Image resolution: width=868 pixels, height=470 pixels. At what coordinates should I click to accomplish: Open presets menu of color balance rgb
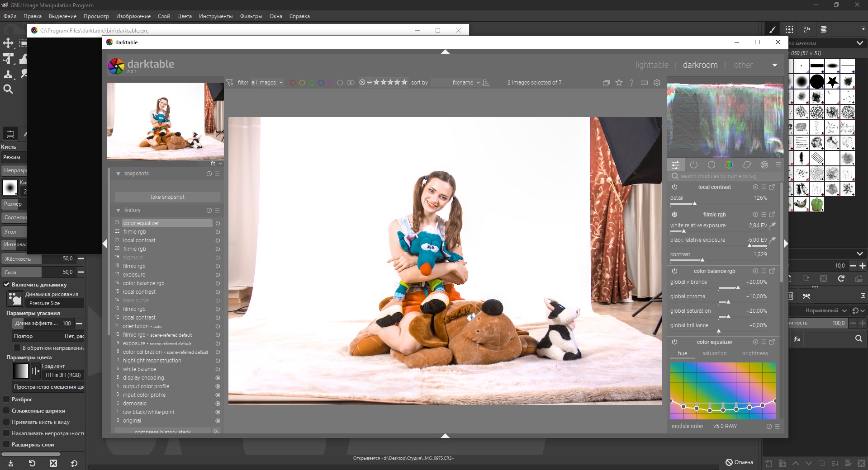click(x=764, y=271)
